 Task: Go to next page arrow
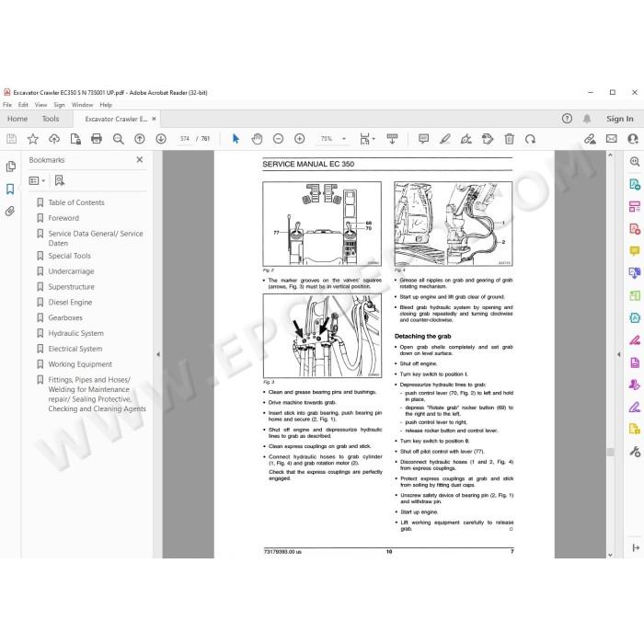pos(161,139)
